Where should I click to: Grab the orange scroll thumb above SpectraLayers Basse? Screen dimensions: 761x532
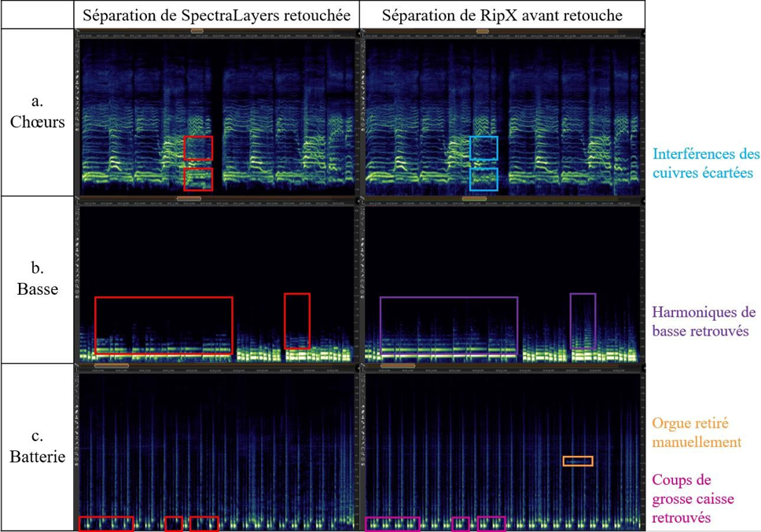[x=189, y=199]
